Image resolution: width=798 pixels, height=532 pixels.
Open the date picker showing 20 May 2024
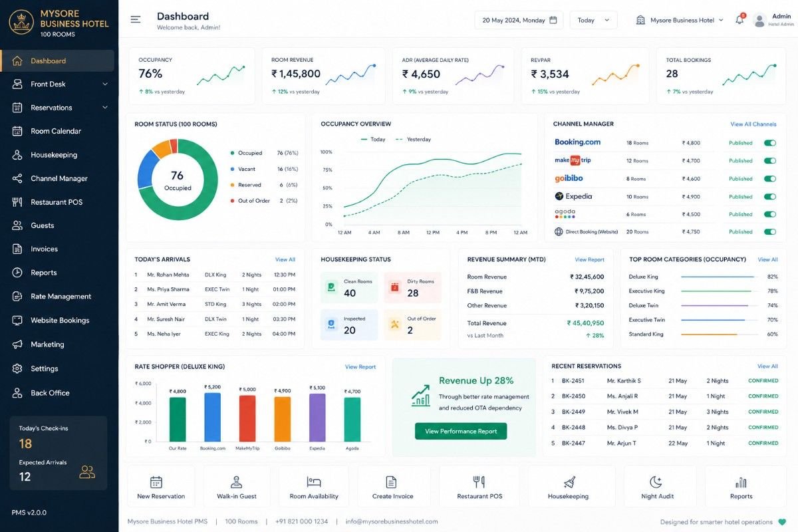(519, 20)
